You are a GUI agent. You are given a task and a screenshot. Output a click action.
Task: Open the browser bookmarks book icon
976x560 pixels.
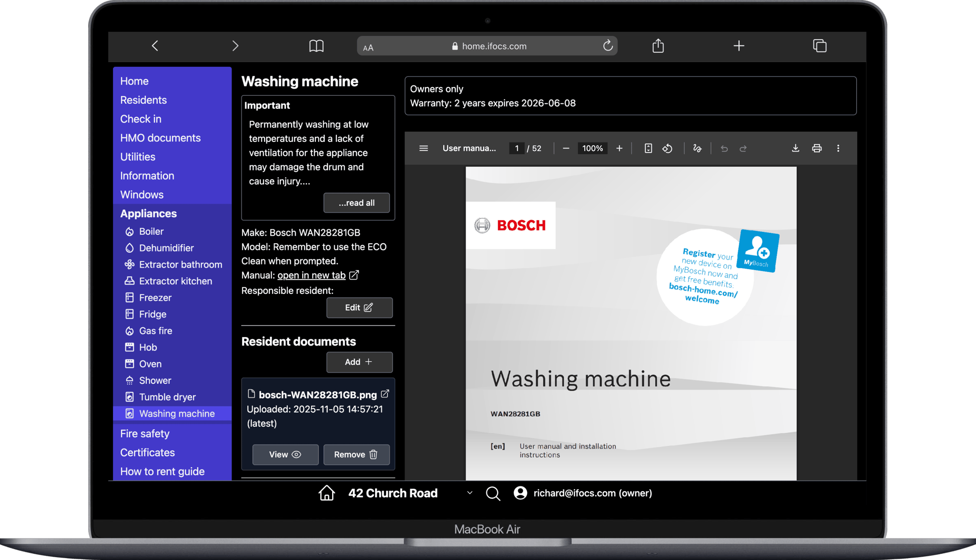(x=316, y=46)
